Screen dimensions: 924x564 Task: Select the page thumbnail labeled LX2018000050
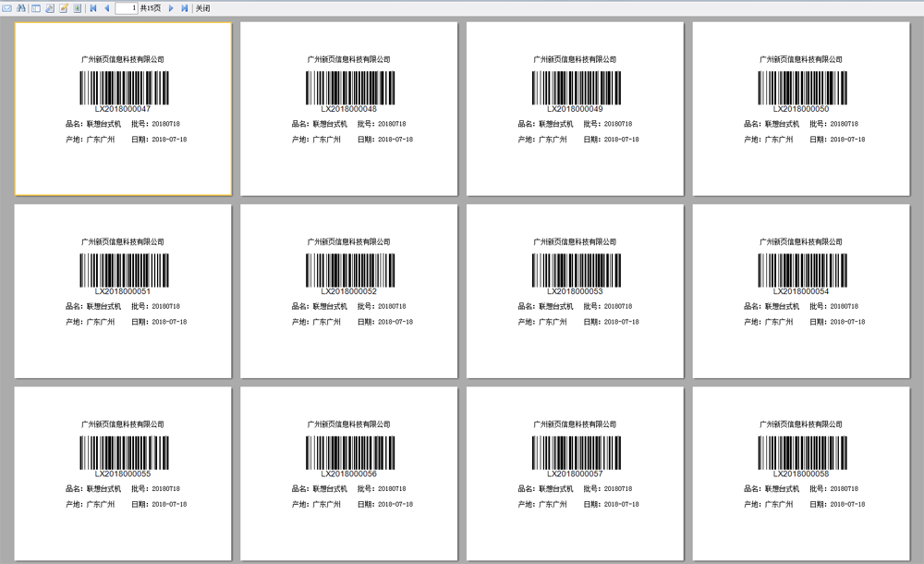[x=801, y=108]
